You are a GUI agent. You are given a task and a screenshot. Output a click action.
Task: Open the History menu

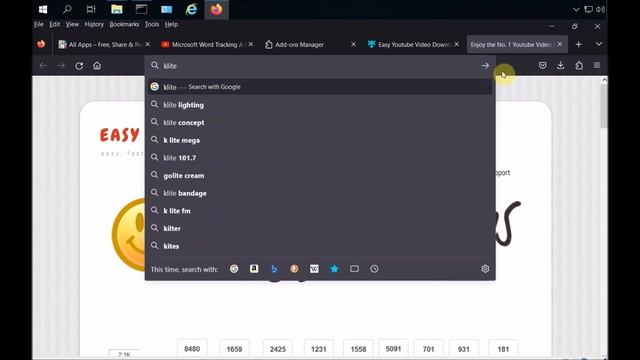pyautogui.click(x=94, y=24)
